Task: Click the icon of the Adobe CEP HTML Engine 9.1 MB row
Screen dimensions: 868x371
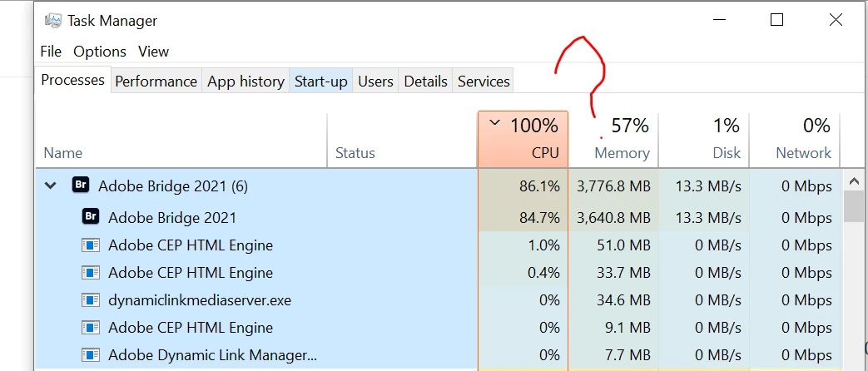Action: (x=91, y=327)
